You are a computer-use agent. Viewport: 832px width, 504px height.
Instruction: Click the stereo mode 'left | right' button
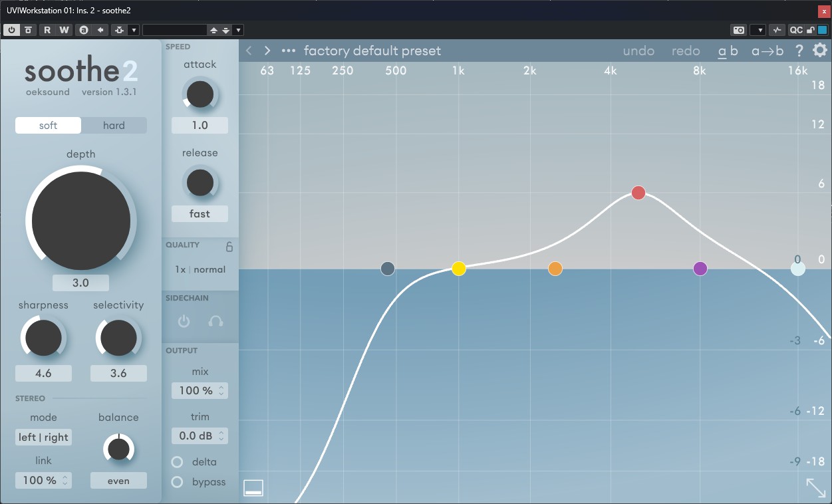43,438
